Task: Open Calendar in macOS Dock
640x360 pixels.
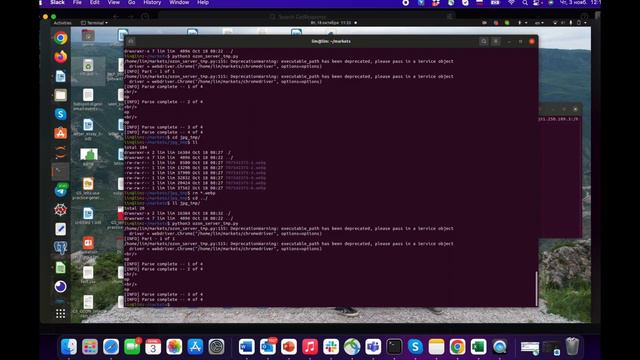Action: tap(153, 347)
